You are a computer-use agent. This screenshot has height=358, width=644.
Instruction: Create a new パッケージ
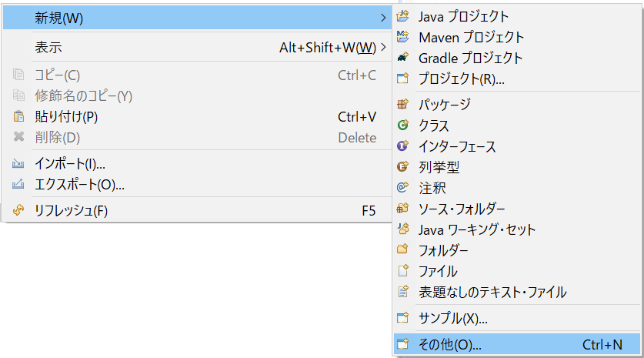click(x=517, y=105)
